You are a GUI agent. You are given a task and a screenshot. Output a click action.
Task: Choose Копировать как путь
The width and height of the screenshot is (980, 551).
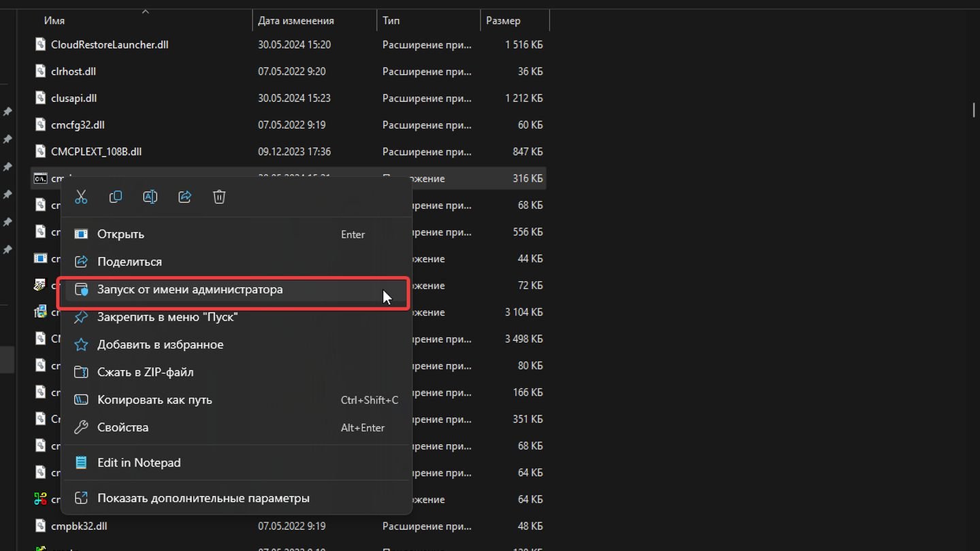(236, 400)
